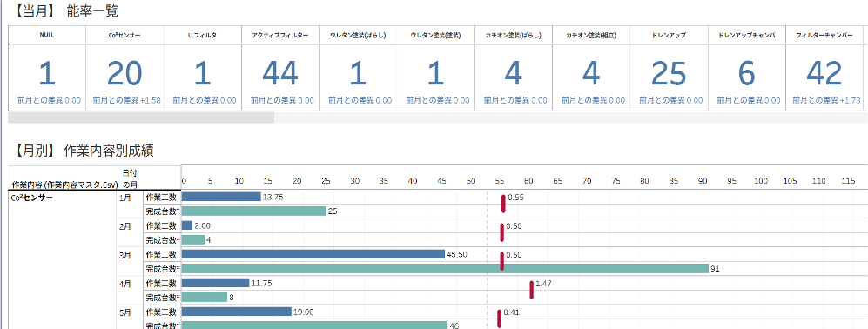Image resolution: width=868 pixels, height=329 pixels.
Task: Click 前月との差異 +1.58 under Co²センサー
Action: click(x=127, y=101)
